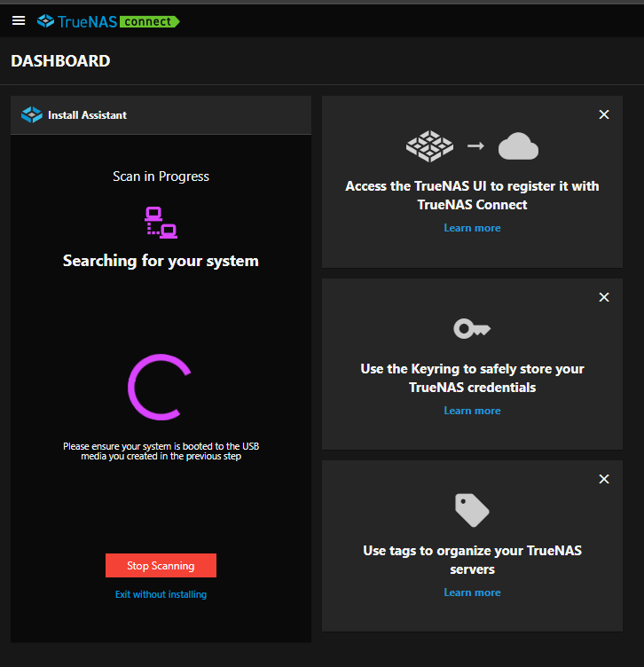The width and height of the screenshot is (644, 667).
Task: Click the purple network computers scan icon
Action: pyautogui.click(x=161, y=222)
